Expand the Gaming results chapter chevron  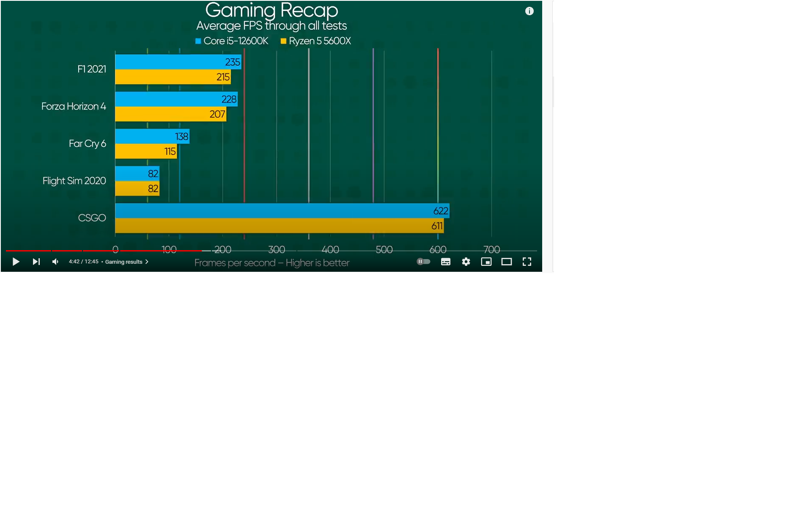[x=147, y=262]
